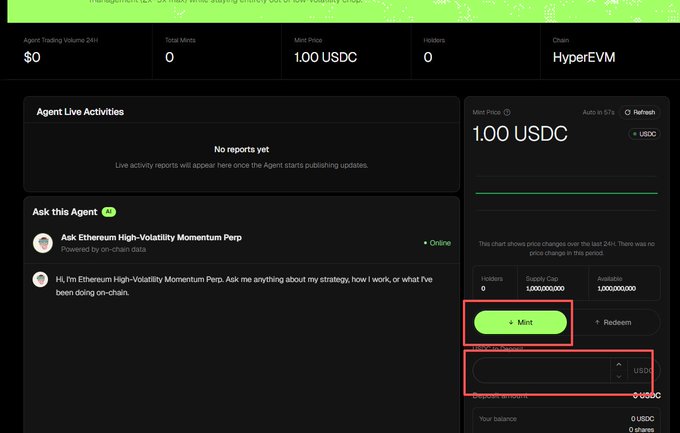The image size is (680, 433).
Task: Click the AI badge beside Ask this Agent
Action: tap(109, 212)
